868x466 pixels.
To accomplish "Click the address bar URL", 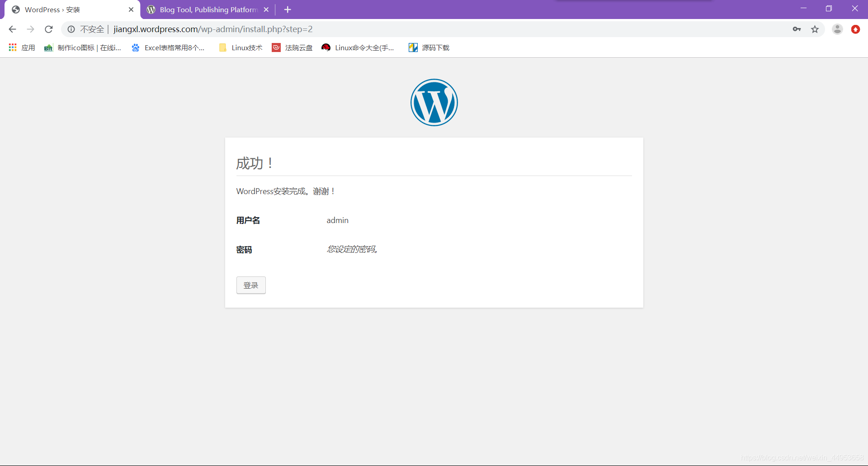I will 213,29.
